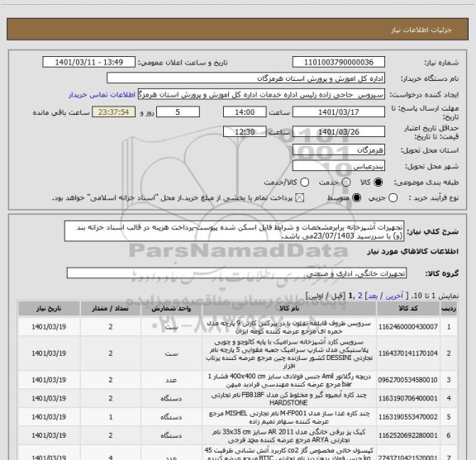
Task: Click the MISHEL M-FP001 food processor item name
Action: pyautogui.click(x=289, y=417)
